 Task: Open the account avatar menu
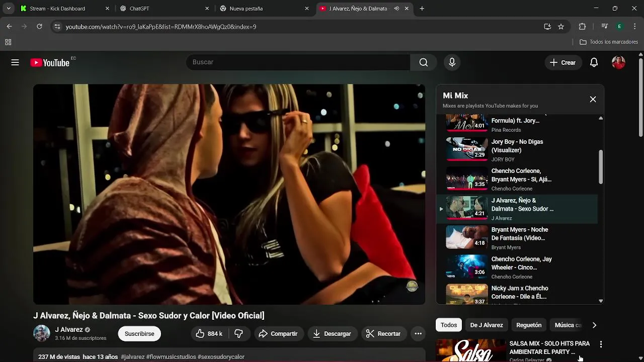point(618,62)
